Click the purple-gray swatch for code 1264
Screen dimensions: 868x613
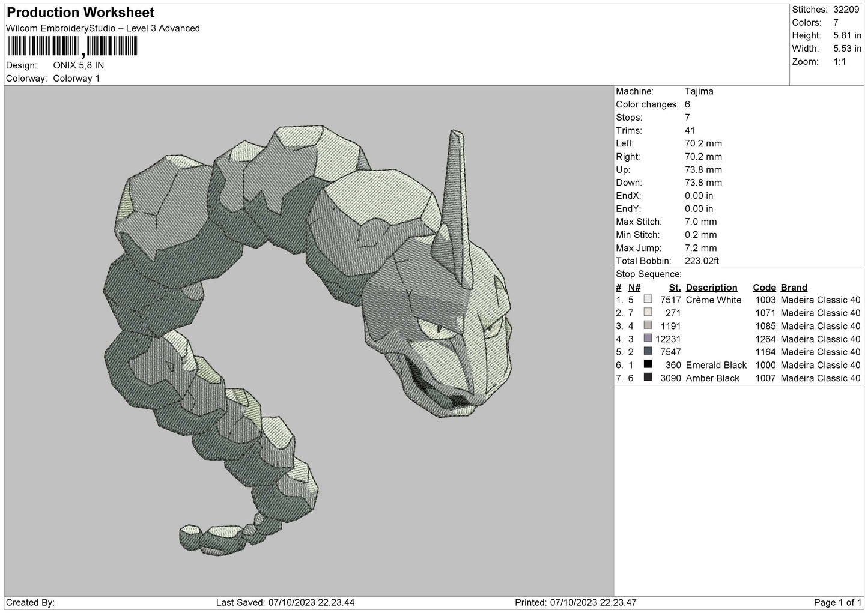[x=648, y=339]
